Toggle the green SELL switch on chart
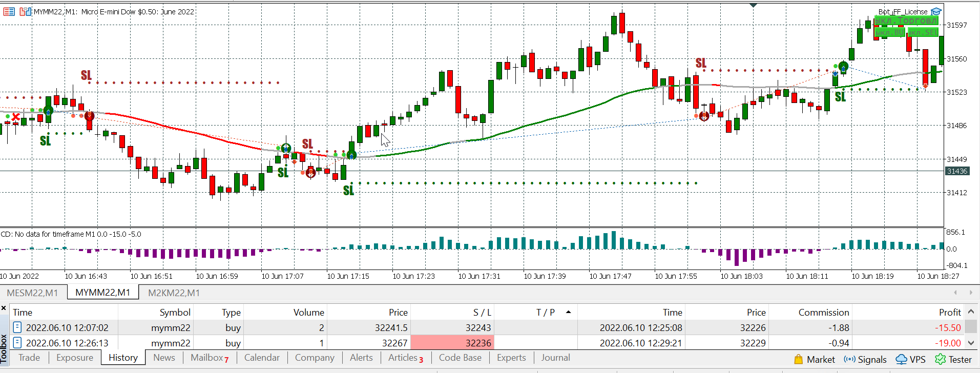The width and height of the screenshot is (980, 373). tap(923, 32)
